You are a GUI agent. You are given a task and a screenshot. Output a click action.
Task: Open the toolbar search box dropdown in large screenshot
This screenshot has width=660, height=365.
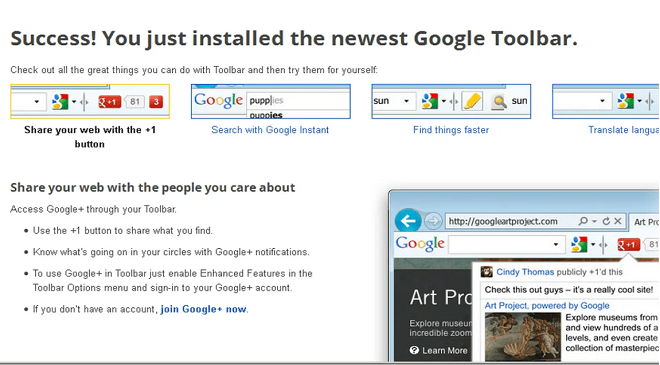coord(556,245)
